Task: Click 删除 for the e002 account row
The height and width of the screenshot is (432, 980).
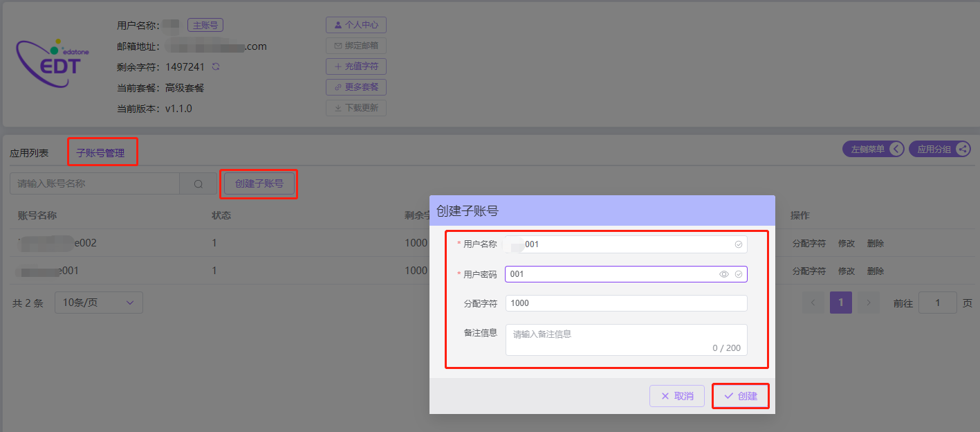Action: (875, 244)
